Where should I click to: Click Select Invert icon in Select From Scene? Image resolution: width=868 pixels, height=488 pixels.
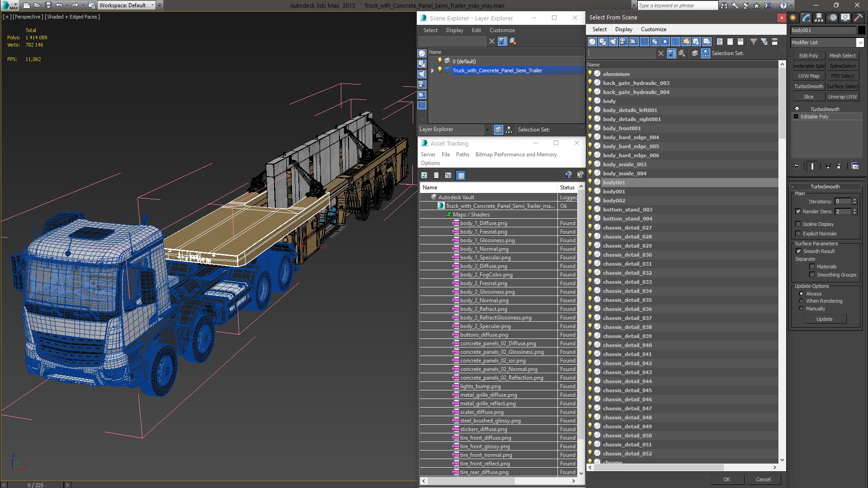tap(741, 42)
